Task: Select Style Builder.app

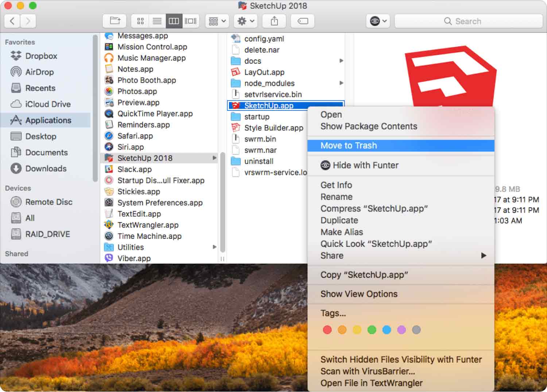Action: pyautogui.click(x=273, y=128)
